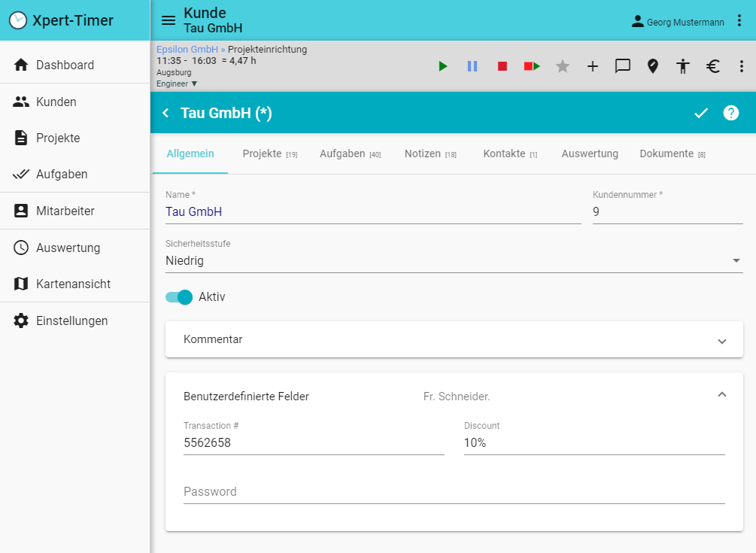Open the euro billing icon
This screenshot has width=756, height=553.
(713, 66)
